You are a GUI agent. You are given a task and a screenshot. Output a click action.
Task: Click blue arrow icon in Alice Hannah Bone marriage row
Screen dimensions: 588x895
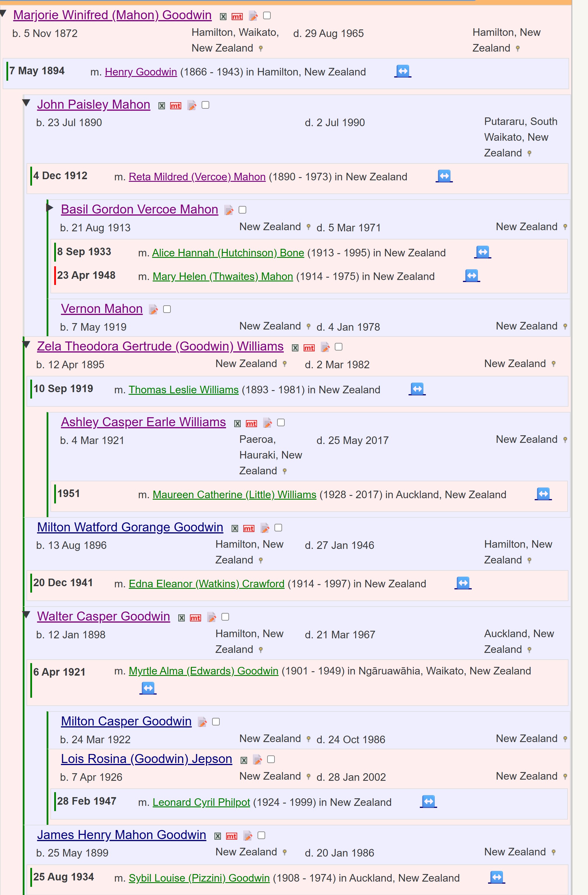(483, 252)
